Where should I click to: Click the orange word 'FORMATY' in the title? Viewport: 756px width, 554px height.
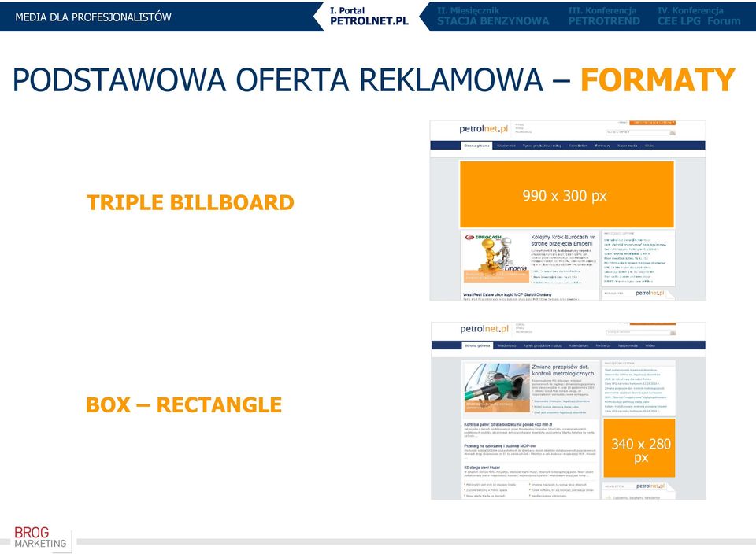pos(658,80)
